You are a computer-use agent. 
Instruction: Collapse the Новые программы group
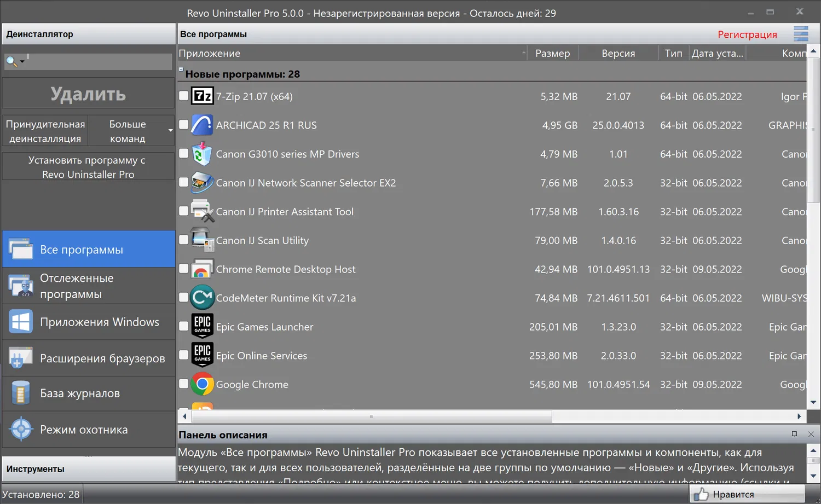181,69
